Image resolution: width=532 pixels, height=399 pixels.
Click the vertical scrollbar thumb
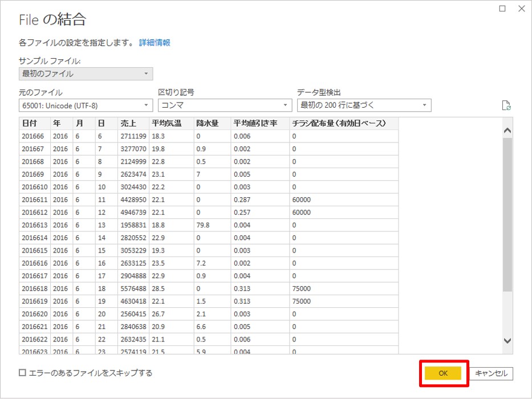click(507, 214)
